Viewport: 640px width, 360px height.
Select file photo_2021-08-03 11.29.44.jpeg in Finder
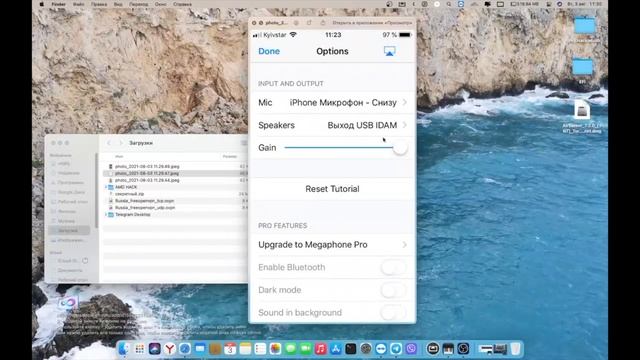coord(147,180)
